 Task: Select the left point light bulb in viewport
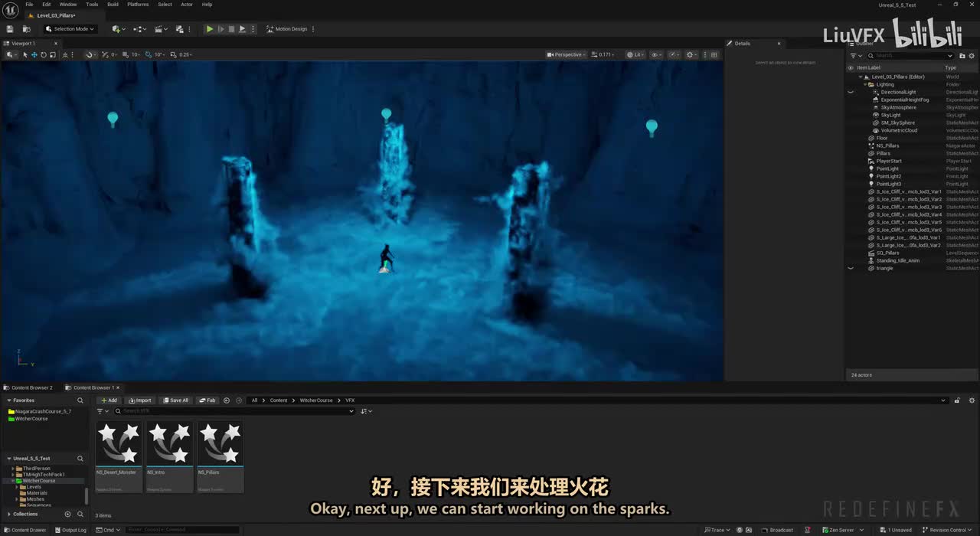(x=113, y=119)
